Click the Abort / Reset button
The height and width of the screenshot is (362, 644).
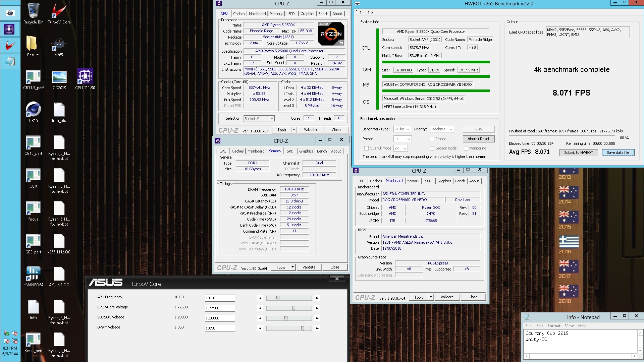[x=478, y=139]
